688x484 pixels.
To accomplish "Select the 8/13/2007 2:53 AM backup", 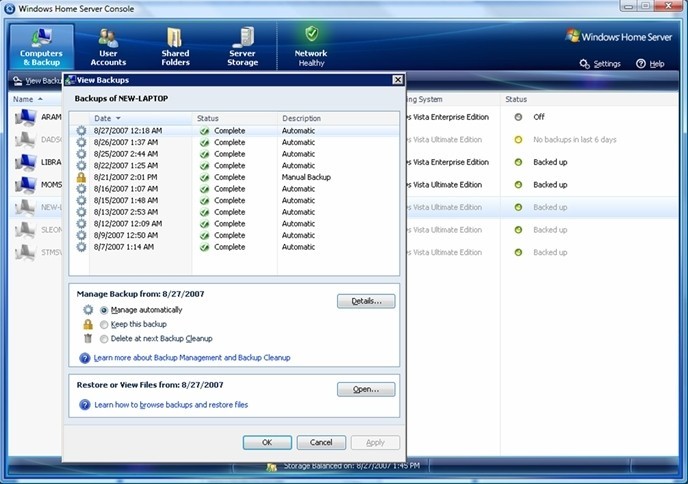I will [x=235, y=212].
